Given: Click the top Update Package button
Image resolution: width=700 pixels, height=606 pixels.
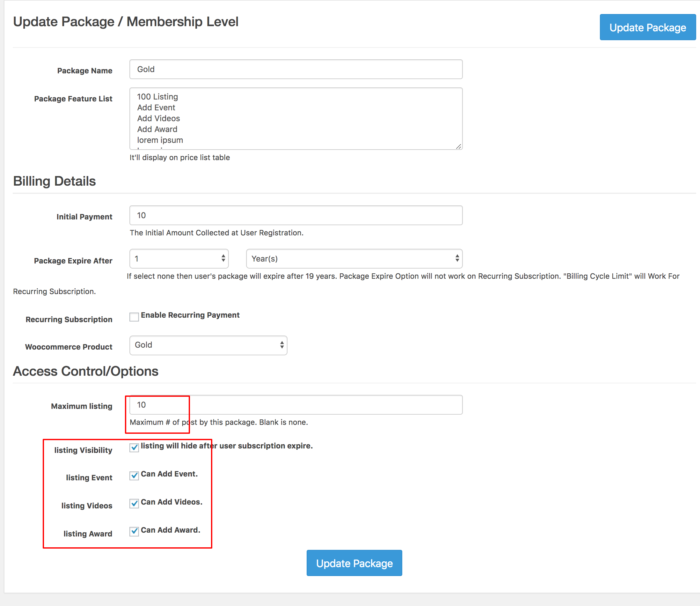Looking at the screenshot, I should 647,27.
